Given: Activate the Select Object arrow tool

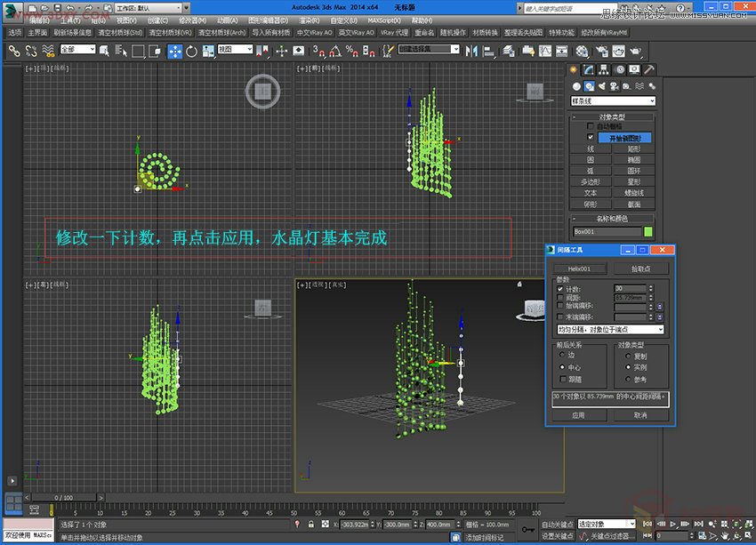Looking at the screenshot, I should (x=104, y=51).
